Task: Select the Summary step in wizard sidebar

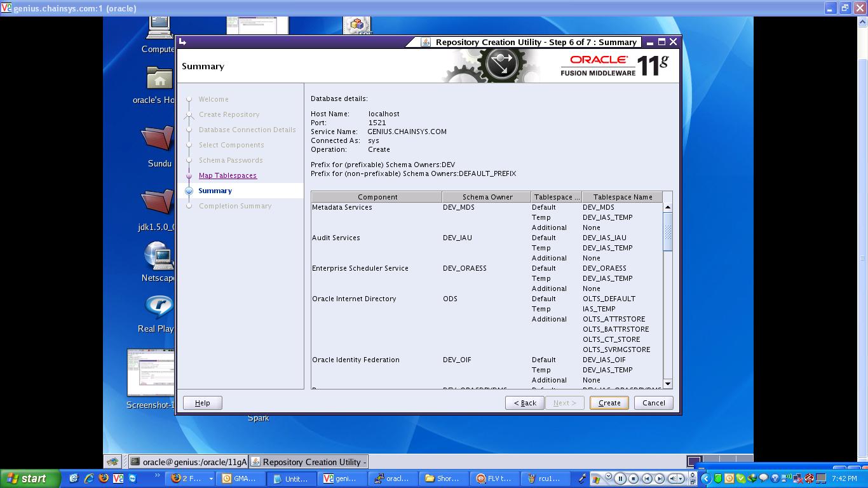Action: pyautogui.click(x=215, y=191)
